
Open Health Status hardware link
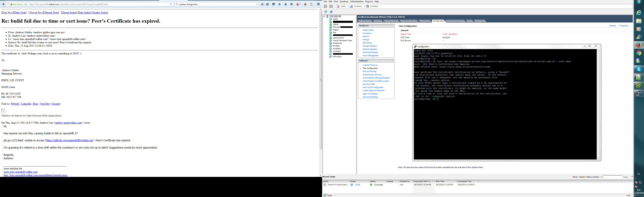point(368,30)
